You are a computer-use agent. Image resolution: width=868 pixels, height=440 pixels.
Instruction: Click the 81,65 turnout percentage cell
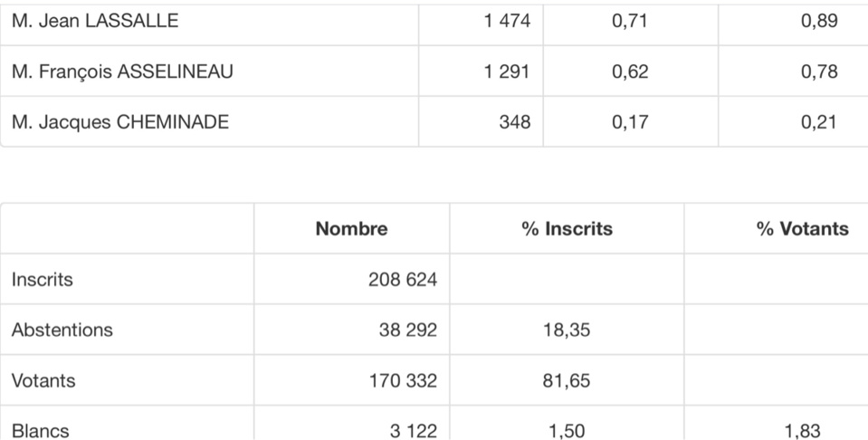[x=567, y=381]
